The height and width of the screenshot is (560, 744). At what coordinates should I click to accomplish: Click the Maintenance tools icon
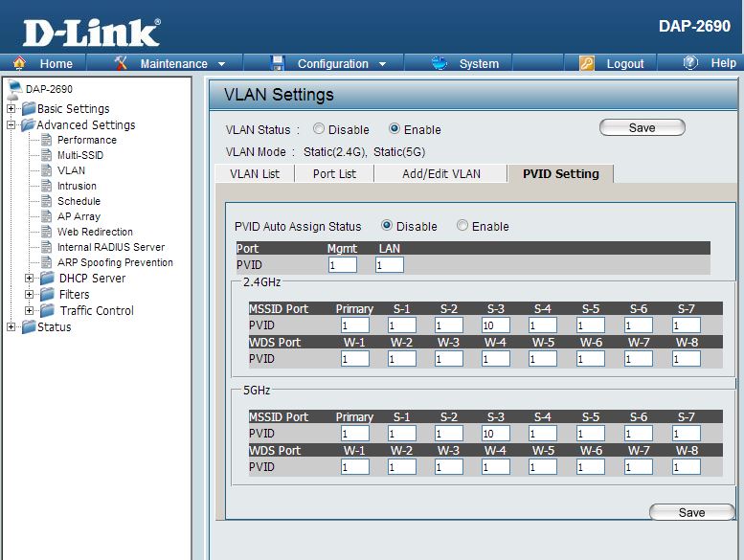(122, 63)
